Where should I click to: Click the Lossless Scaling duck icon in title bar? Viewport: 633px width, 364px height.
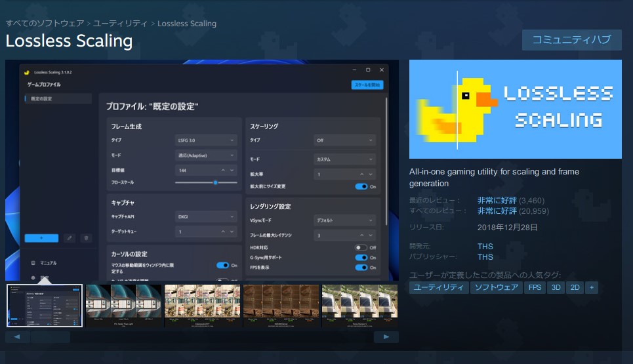(x=27, y=72)
